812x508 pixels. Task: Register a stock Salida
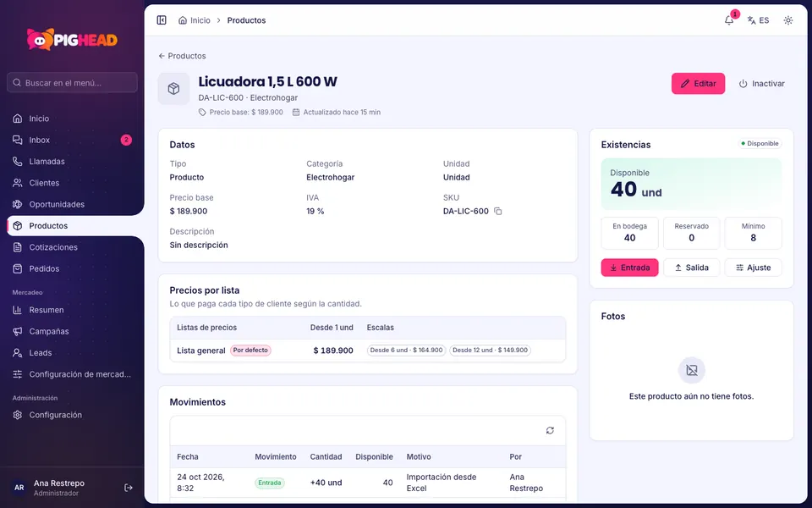pyautogui.click(x=691, y=268)
